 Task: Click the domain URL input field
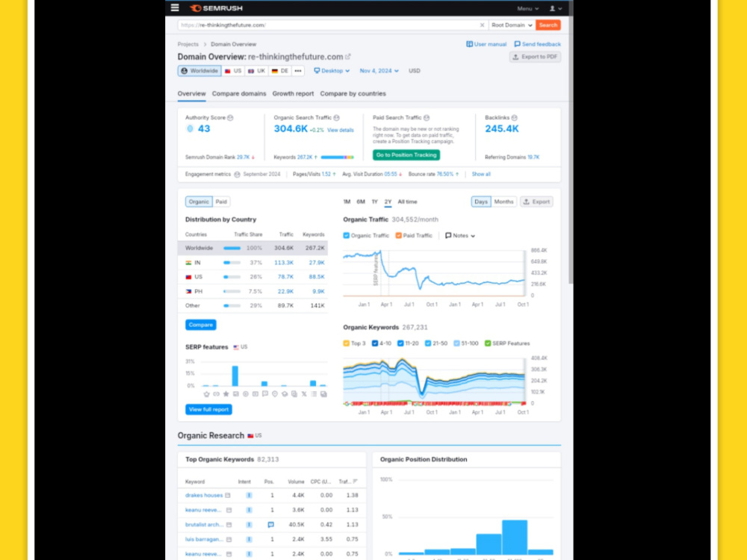(329, 25)
